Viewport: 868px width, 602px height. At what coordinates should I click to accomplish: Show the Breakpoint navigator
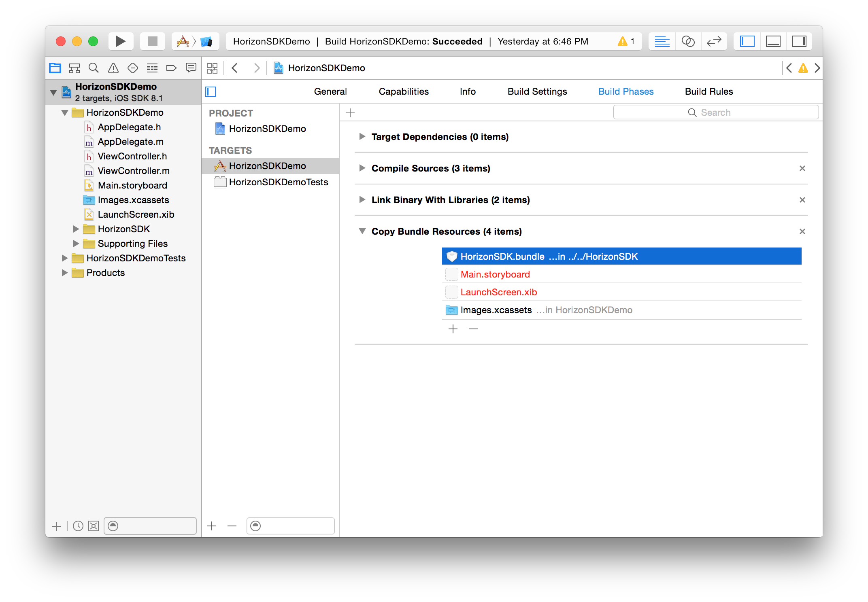click(172, 68)
